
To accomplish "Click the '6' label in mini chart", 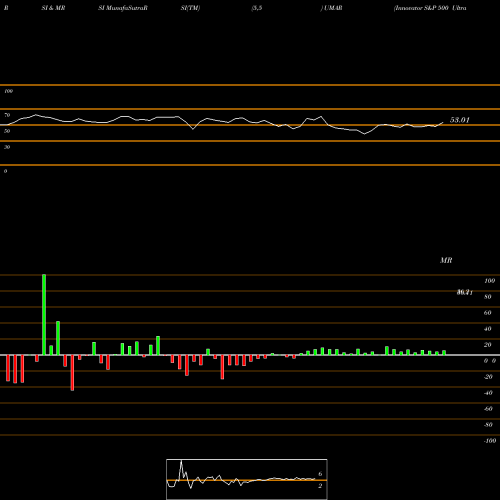I will point(320,474).
